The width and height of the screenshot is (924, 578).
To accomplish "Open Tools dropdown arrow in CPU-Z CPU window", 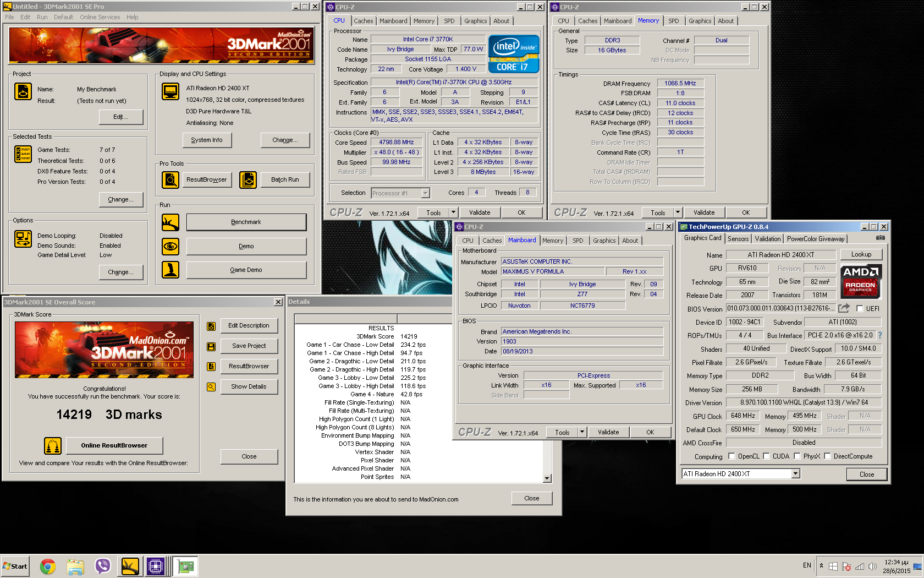I will click(x=453, y=212).
